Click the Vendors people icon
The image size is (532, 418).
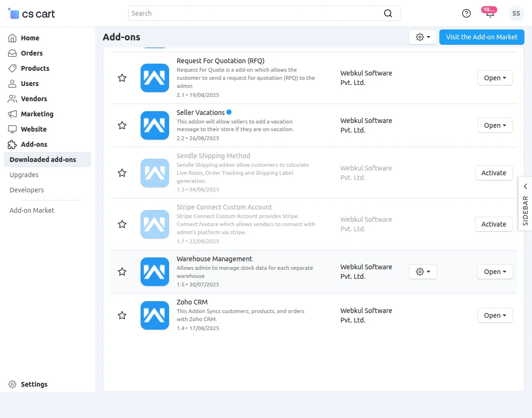12,99
